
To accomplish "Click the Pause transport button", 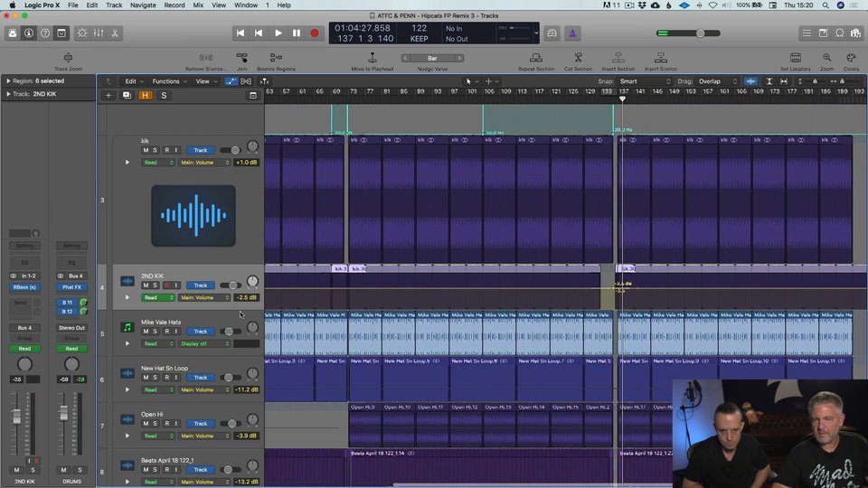I will [297, 33].
